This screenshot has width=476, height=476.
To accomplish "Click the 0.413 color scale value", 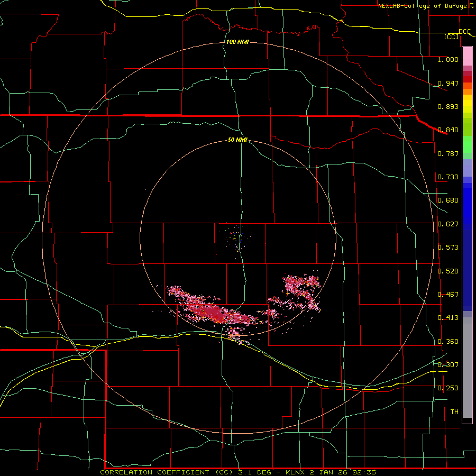I will (x=448, y=318).
